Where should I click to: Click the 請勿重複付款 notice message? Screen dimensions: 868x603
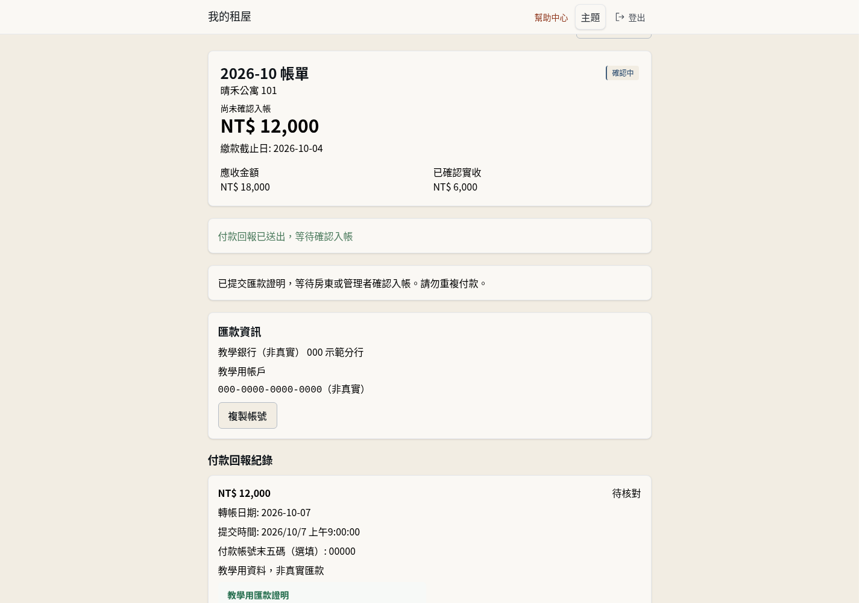(x=353, y=283)
